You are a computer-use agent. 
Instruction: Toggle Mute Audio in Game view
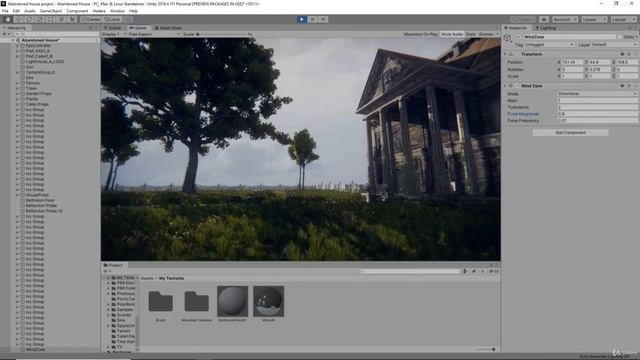(x=452, y=34)
